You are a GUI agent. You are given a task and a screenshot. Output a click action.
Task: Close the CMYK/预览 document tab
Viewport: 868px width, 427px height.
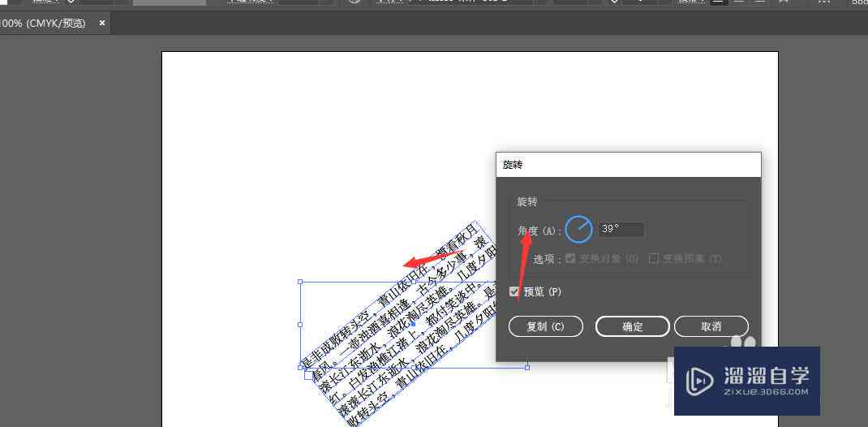coord(102,24)
